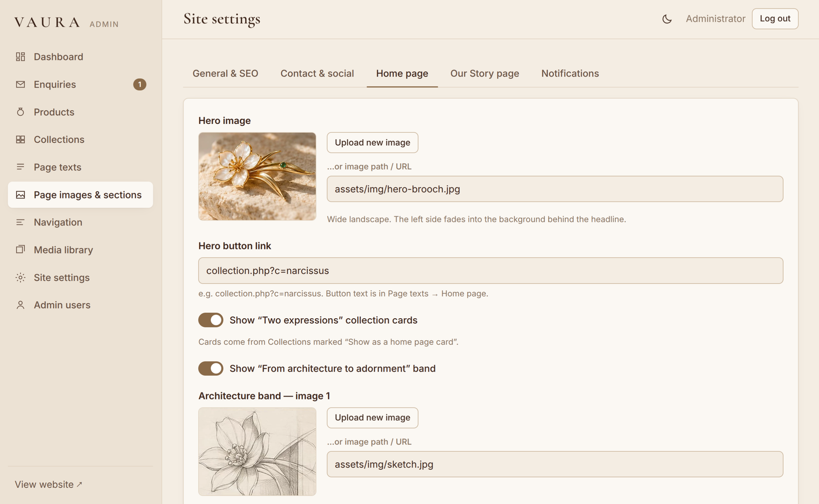The image size is (819, 504).
Task: Click the Page images & sections picture icon
Action: [20, 195]
